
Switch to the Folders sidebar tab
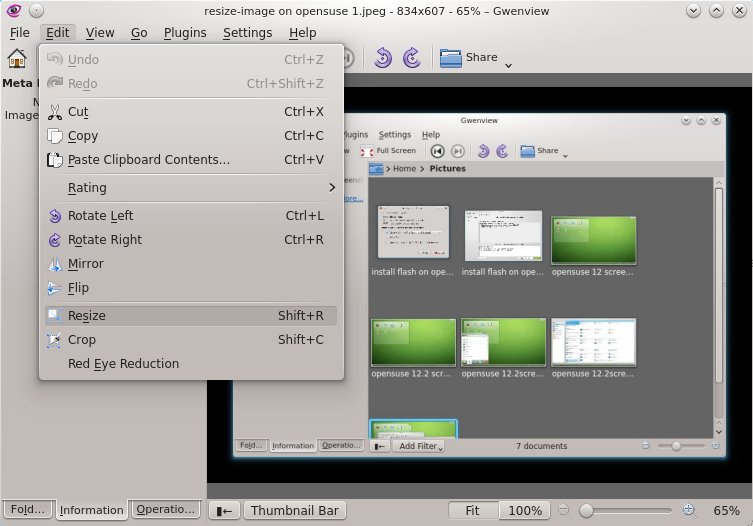pos(28,509)
